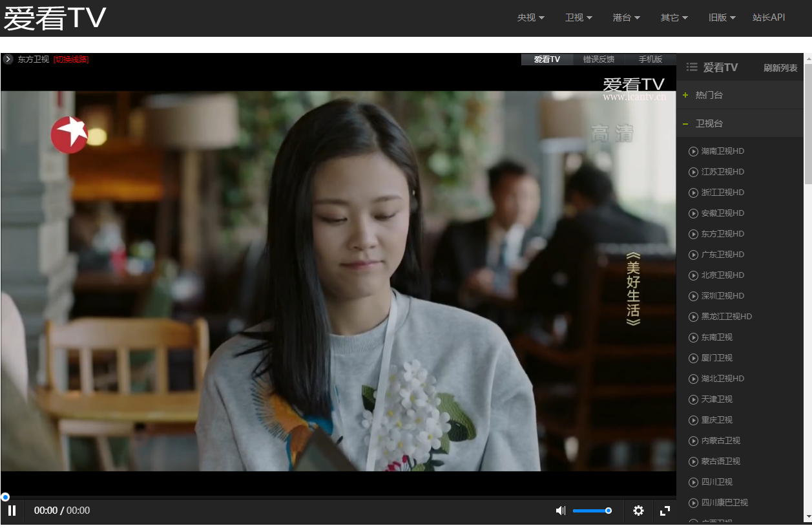Open player settings gear icon
The width and height of the screenshot is (812, 528).
coord(638,511)
